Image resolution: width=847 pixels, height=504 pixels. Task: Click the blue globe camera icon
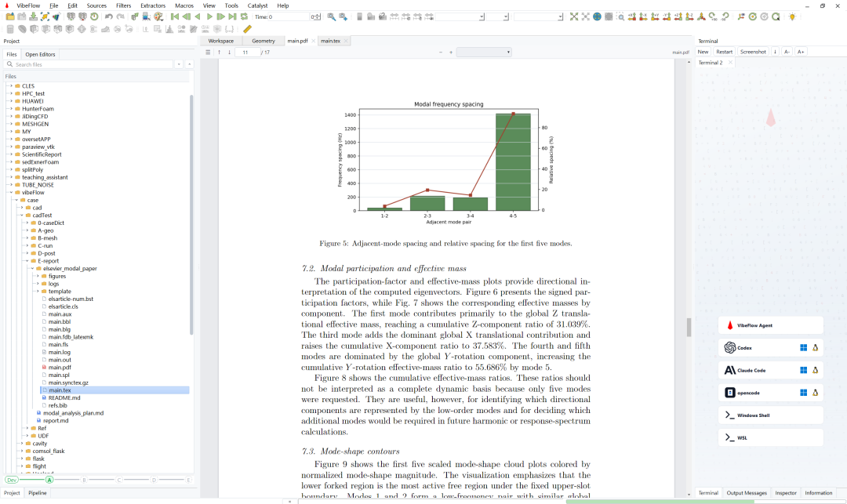pos(597,16)
